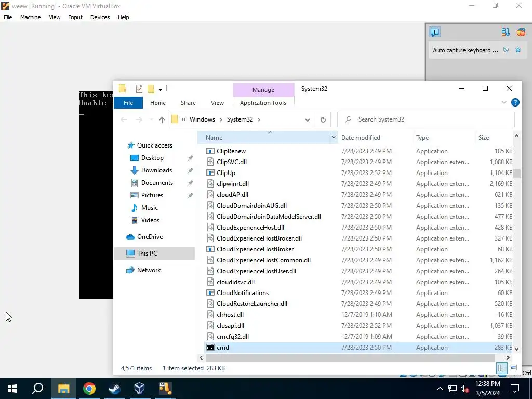
Task: Toggle notification sort order icon
Action: coord(506,32)
